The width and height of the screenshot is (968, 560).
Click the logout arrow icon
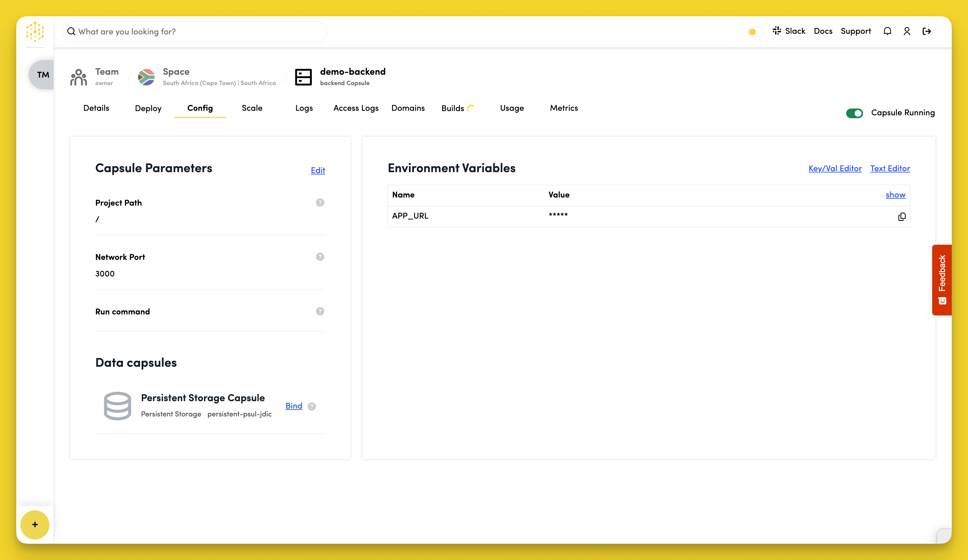point(926,31)
